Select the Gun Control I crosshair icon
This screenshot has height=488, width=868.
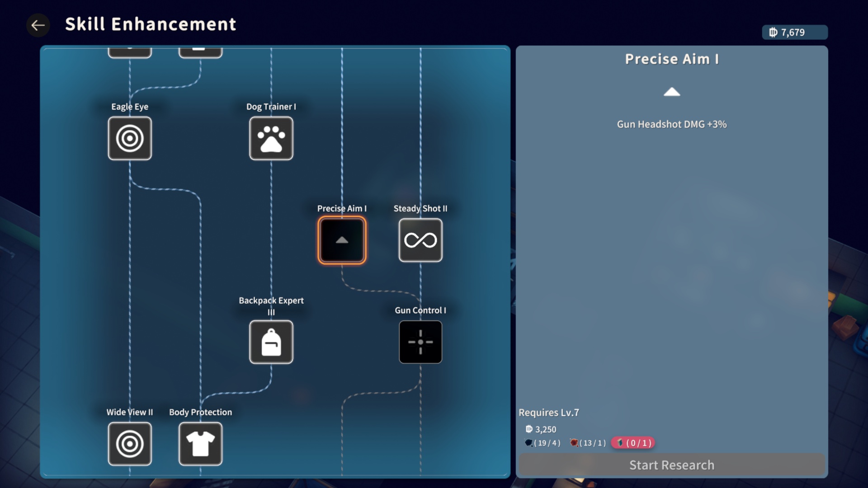[420, 342]
